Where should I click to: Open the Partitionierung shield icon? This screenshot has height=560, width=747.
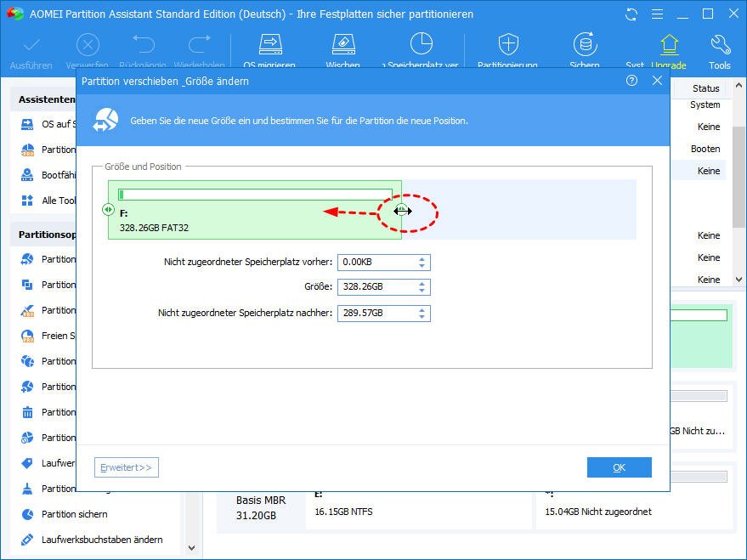pyautogui.click(x=508, y=44)
